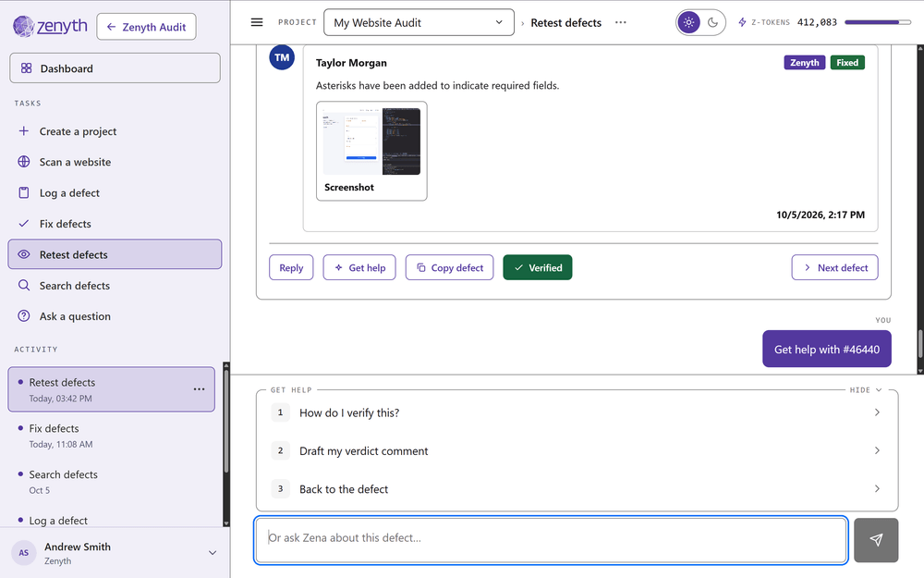The image size is (924, 578).
Task: Click the Reply button
Action: (291, 268)
